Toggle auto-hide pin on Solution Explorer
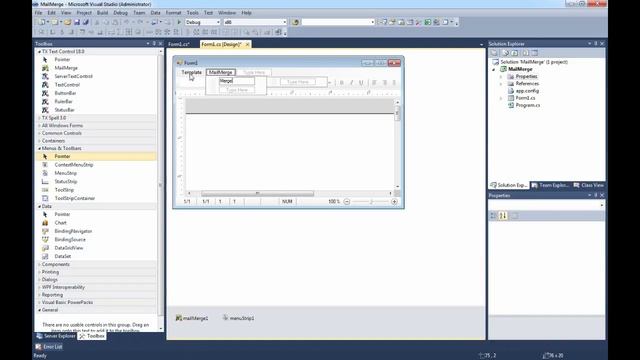 point(596,43)
